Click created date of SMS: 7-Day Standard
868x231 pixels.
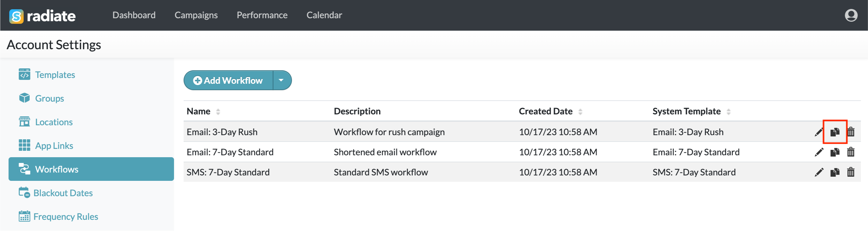coord(558,172)
